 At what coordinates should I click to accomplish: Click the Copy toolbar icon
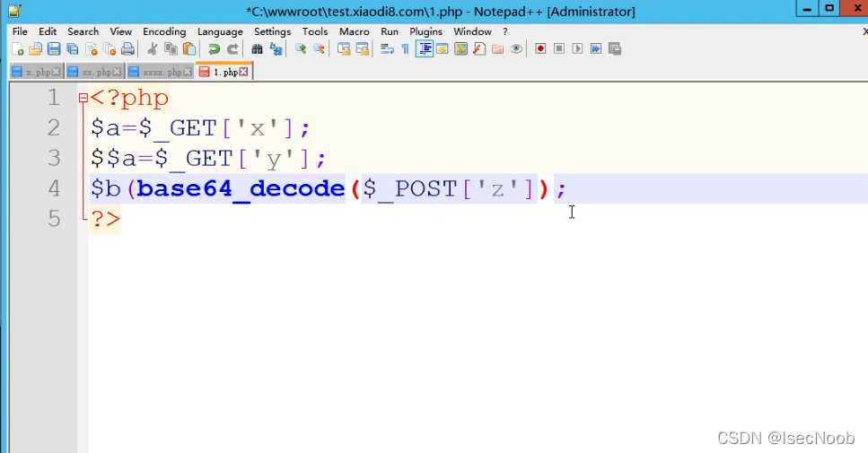171,49
